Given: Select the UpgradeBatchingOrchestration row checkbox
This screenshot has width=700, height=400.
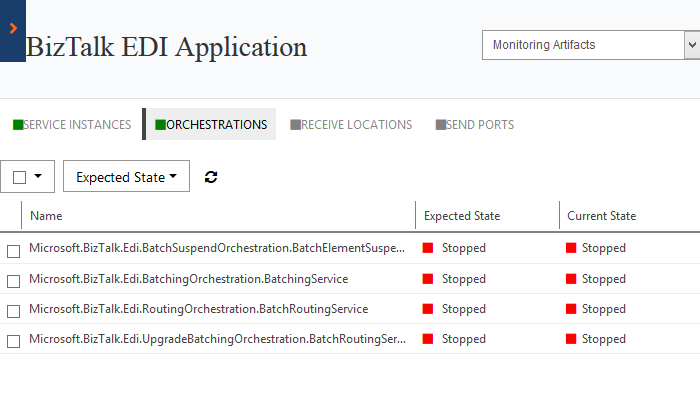Looking at the screenshot, I should (13, 341).
